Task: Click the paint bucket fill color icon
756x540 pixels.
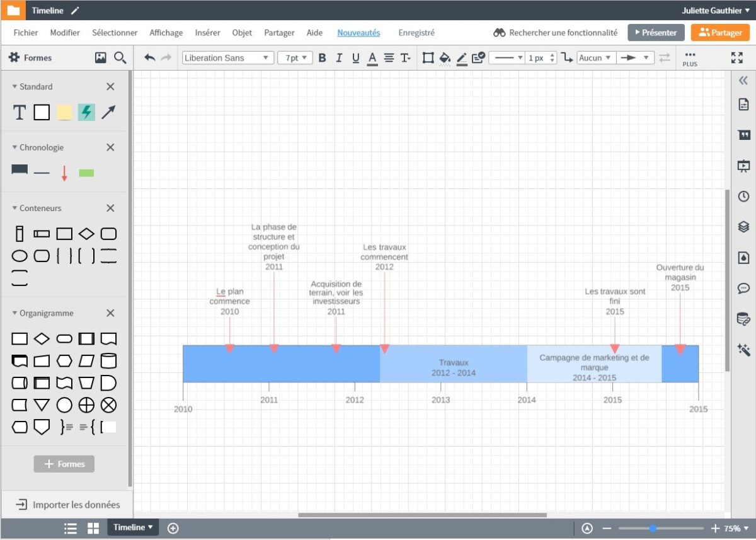Action: tap(445, 58)
